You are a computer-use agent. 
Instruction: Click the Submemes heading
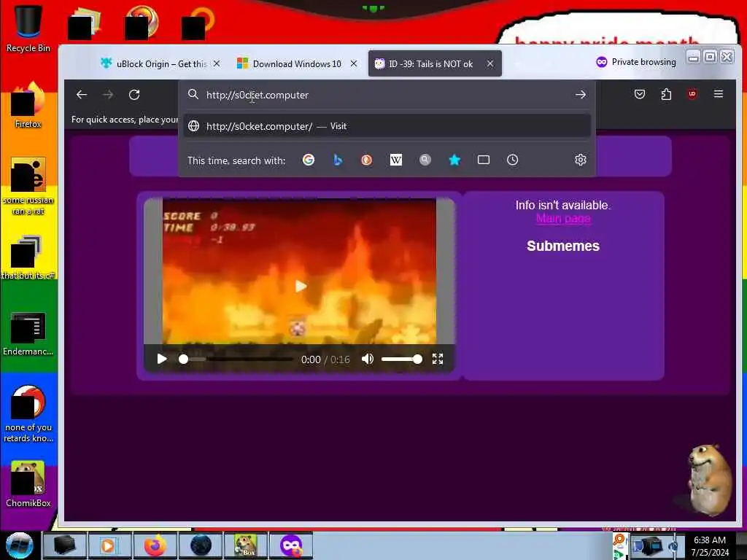pos(563,246)
